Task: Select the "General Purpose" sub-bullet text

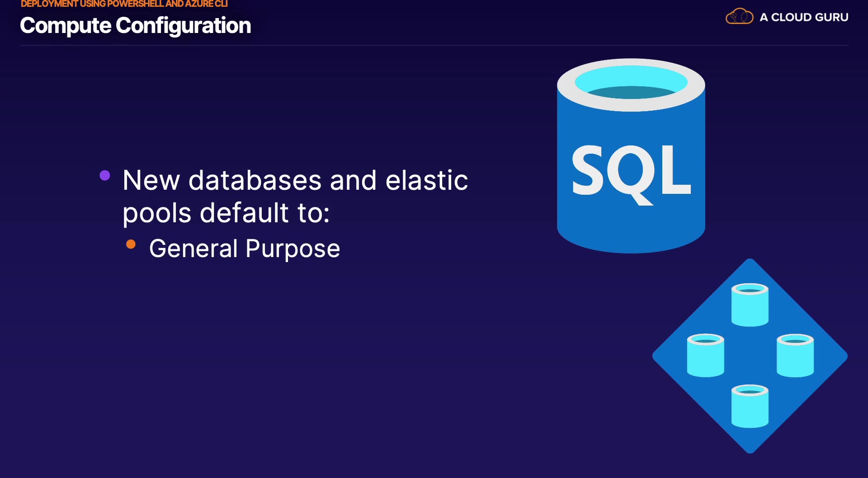Action: tap(245, 248)
